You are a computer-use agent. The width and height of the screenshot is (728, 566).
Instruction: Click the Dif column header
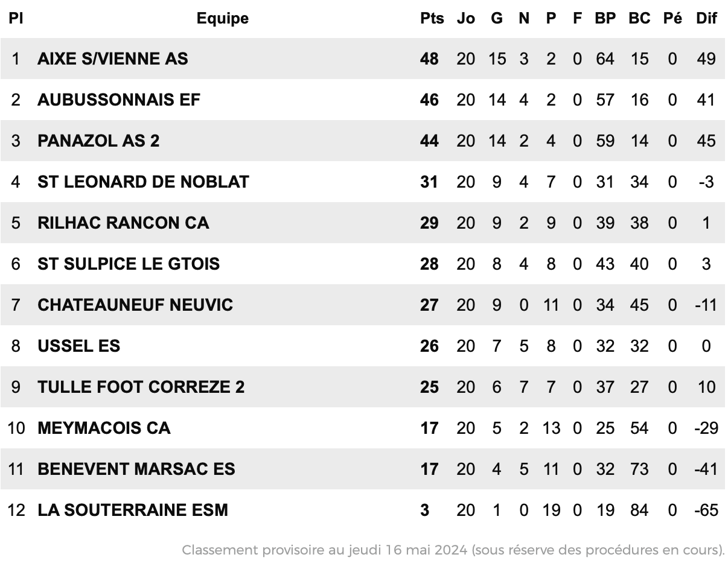(706, 19)
